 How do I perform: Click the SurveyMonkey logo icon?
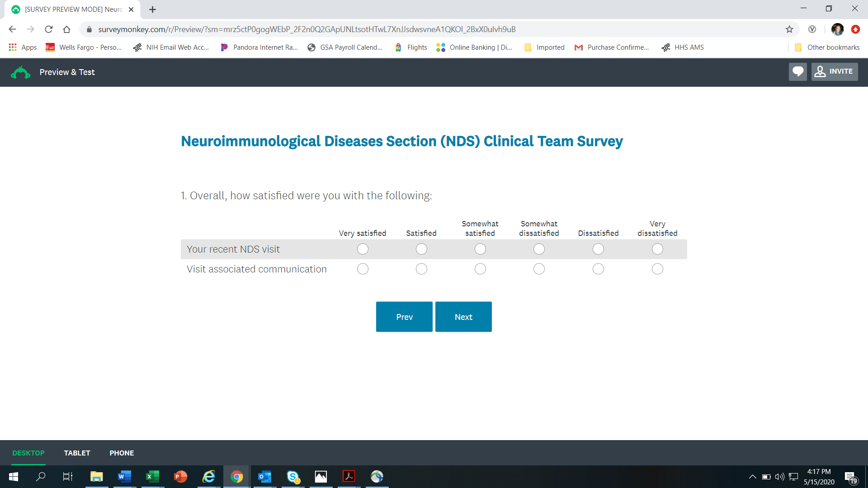coord(20,72)
